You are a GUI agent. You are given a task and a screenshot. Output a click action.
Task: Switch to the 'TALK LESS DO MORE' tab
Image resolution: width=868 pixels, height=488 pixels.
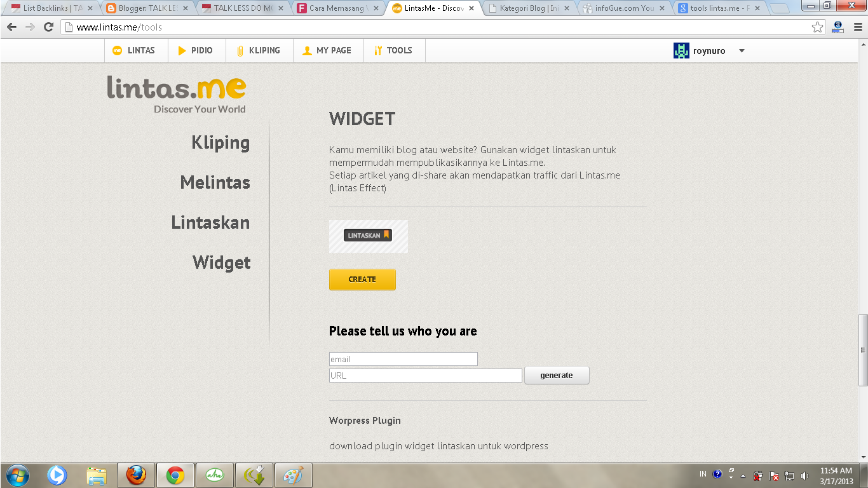pos(243,8)
